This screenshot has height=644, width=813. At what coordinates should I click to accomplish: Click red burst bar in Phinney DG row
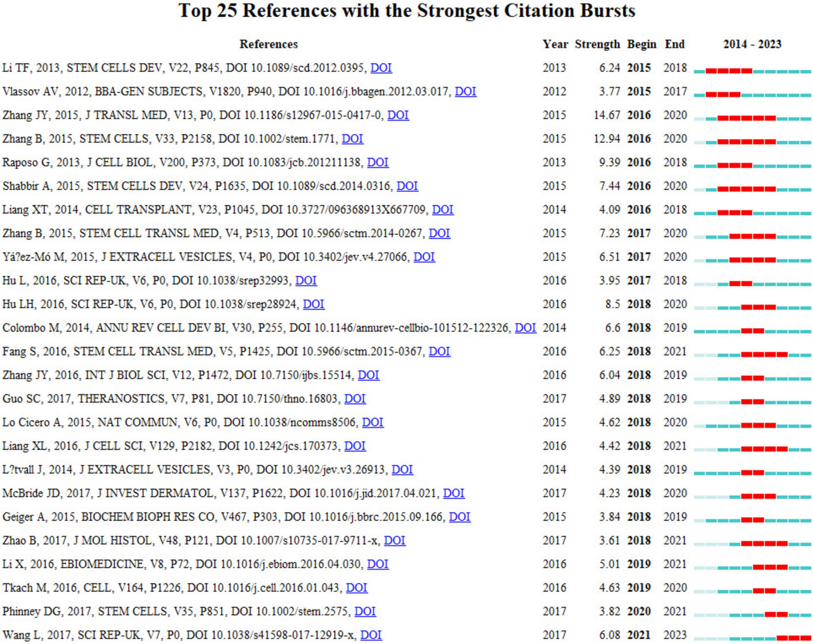coord(776,614)
